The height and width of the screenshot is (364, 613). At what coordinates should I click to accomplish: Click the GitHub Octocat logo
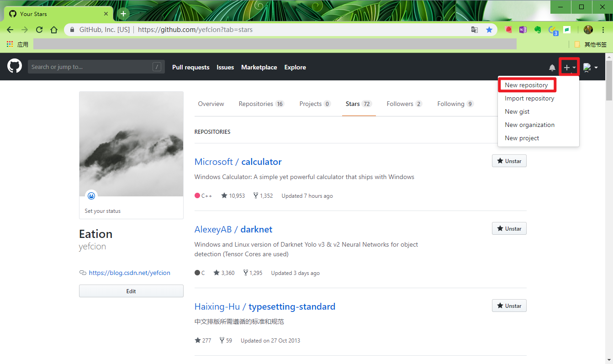15,66
